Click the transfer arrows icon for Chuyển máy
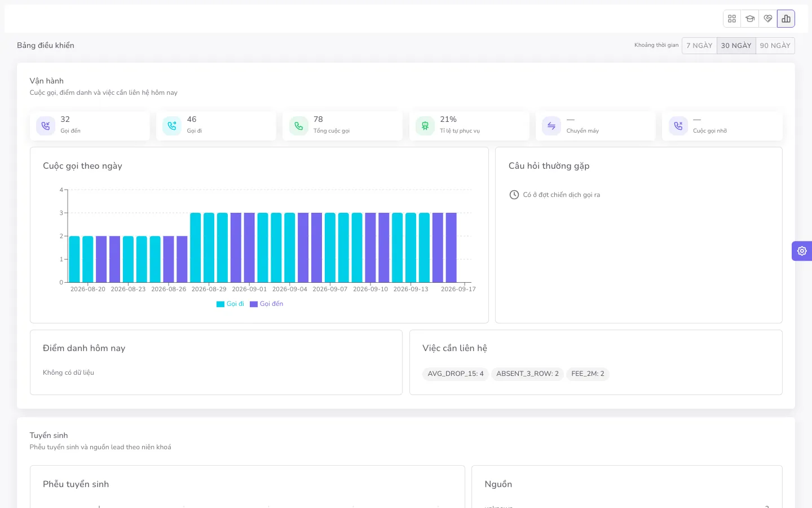 [551, 126]
